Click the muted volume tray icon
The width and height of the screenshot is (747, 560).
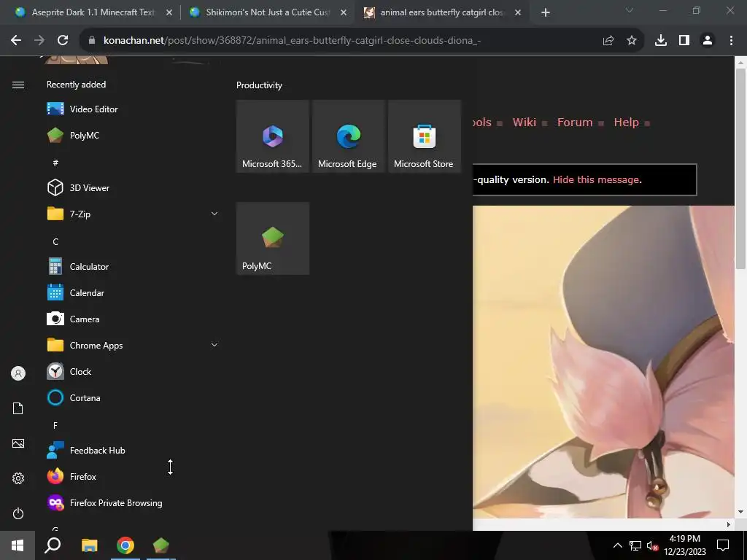pos(652,545)
